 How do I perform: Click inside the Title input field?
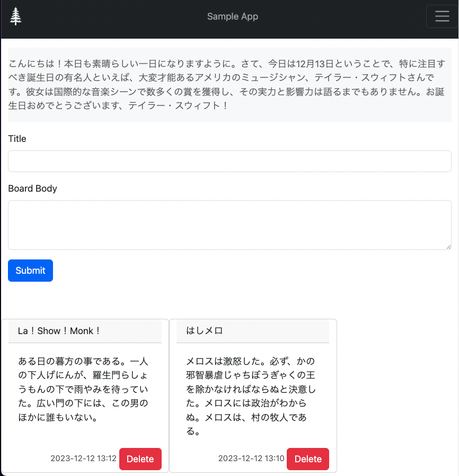229,161
